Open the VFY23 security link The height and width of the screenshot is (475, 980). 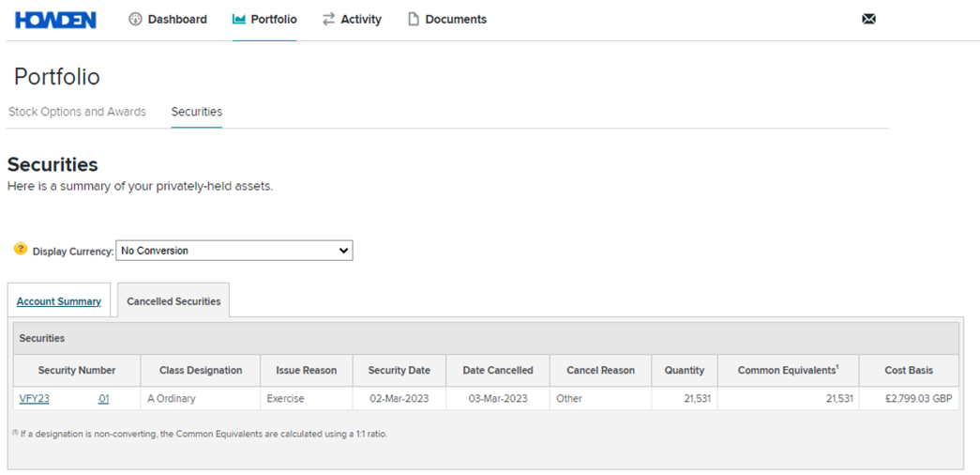click(x=35, y=399)
